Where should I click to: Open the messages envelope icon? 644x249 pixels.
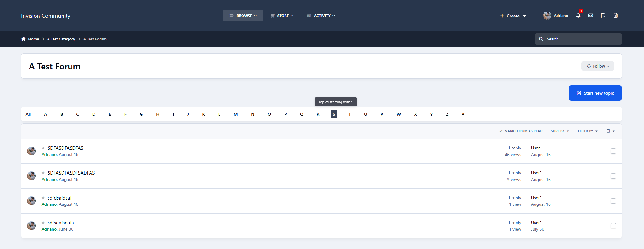[591, 16]
